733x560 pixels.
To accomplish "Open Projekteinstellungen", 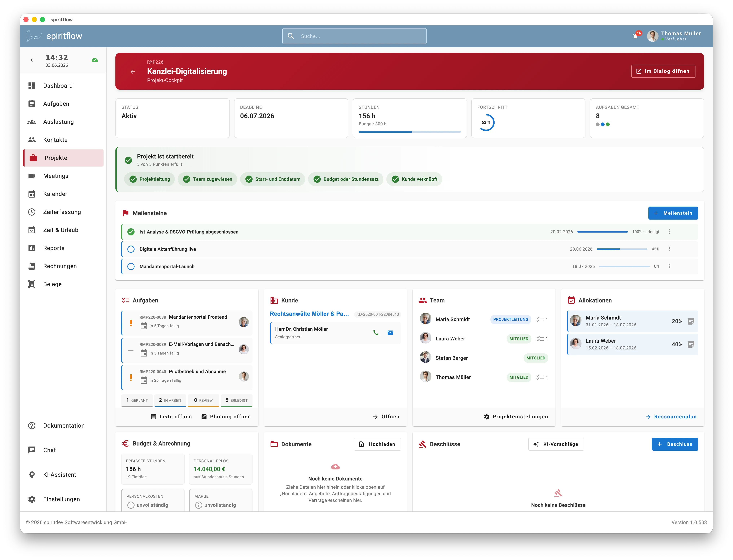I will (x=516, y=417).
